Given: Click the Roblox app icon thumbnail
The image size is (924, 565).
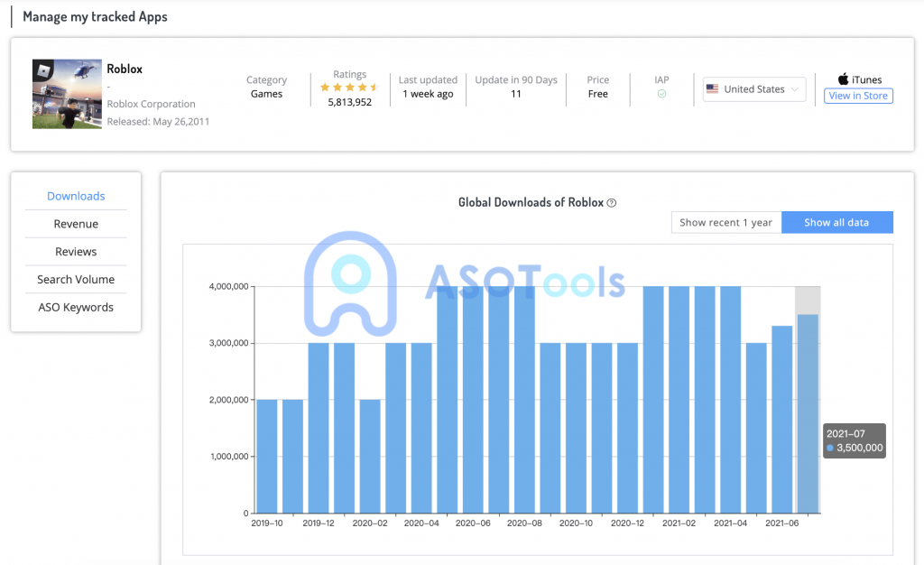Looking at the screenshot, I should point(67,94).
